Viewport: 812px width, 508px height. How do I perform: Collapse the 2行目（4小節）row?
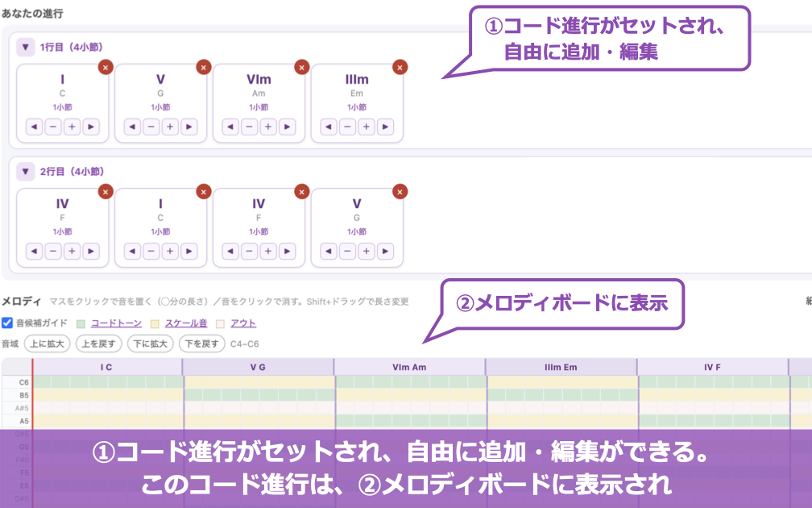pos(26,172)
